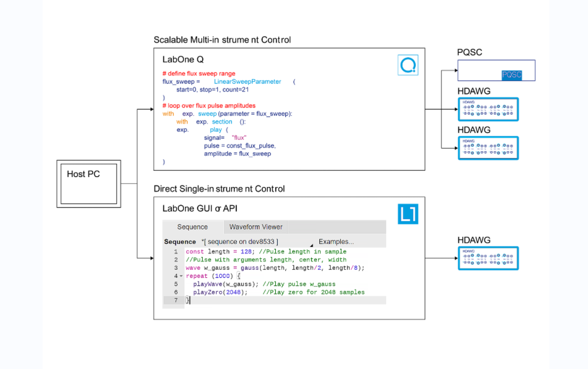Click the blue PQSC label inside device box
This screenshot has width=588, height=369.
click(511, 75)
